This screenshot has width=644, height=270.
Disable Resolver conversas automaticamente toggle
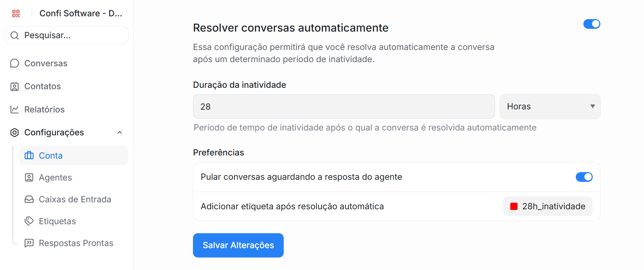coord(592,24)
